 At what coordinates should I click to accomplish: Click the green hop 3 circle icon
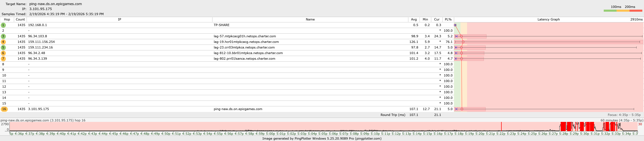(x=3, y=36)
